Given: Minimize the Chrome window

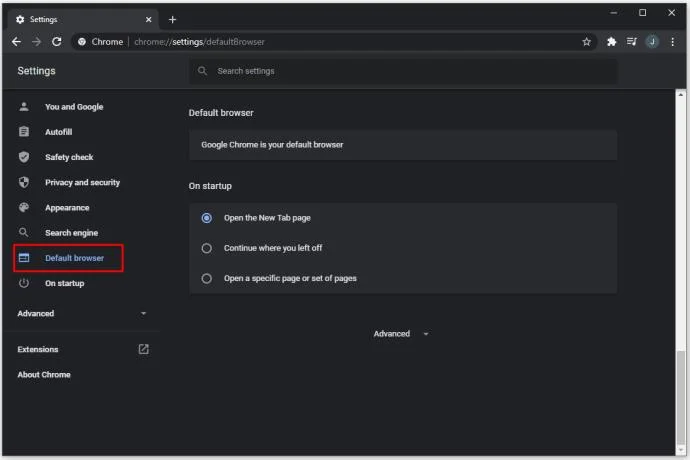Looking at the screenshot, I should point(614,13).
